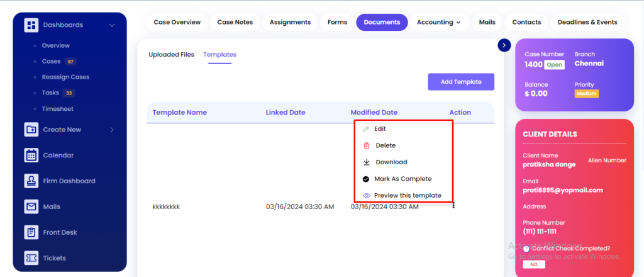This screenshot has height=277, width=644.
Task: Collapse right panel with round arrow button
Action: pos(504,45)
